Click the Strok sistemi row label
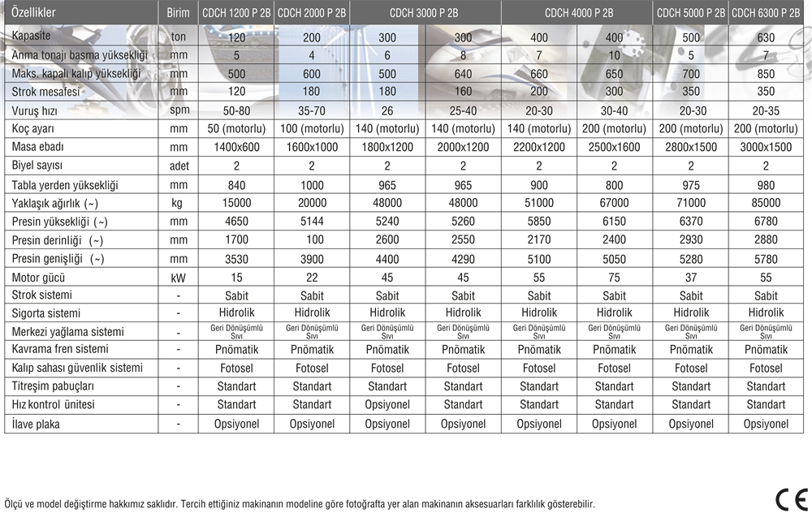This screenshot has height=513, width=812. (42, 295)
